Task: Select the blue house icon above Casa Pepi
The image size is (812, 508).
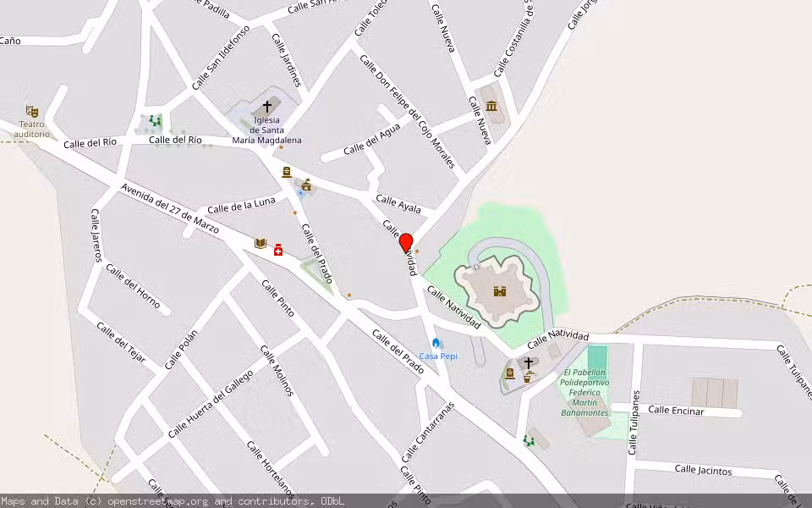Action: coord(436,343)
